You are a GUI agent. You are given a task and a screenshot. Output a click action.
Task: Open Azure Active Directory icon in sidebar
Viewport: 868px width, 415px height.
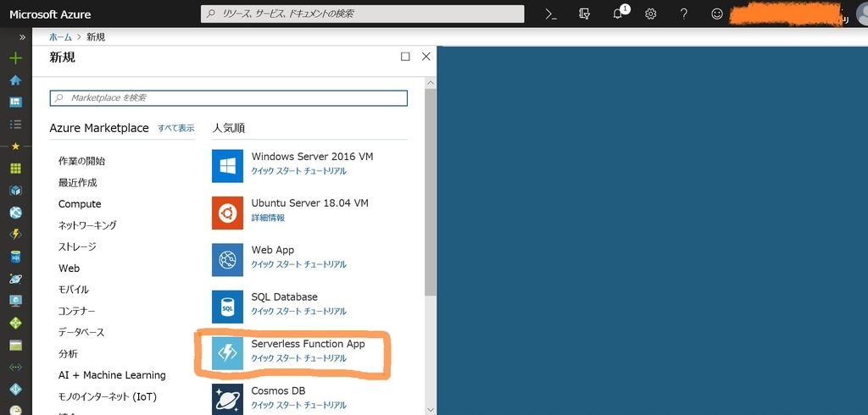pyautogui.click(x=15, y=389)
